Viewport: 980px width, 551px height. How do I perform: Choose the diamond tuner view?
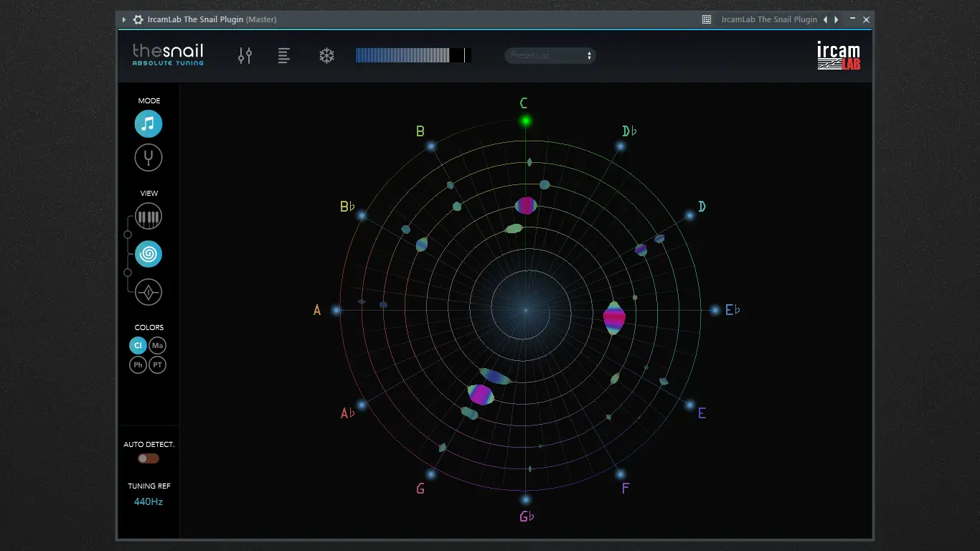(x=149, y=292)
